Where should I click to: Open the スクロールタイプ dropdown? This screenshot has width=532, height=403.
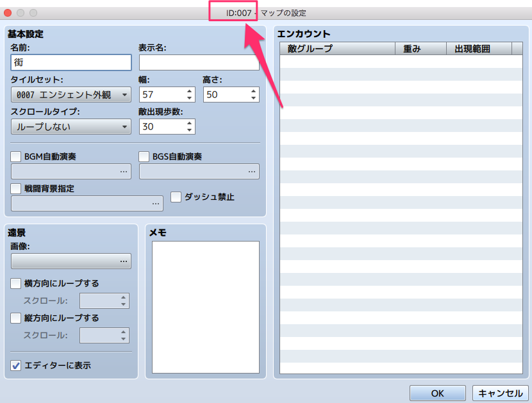71,126
